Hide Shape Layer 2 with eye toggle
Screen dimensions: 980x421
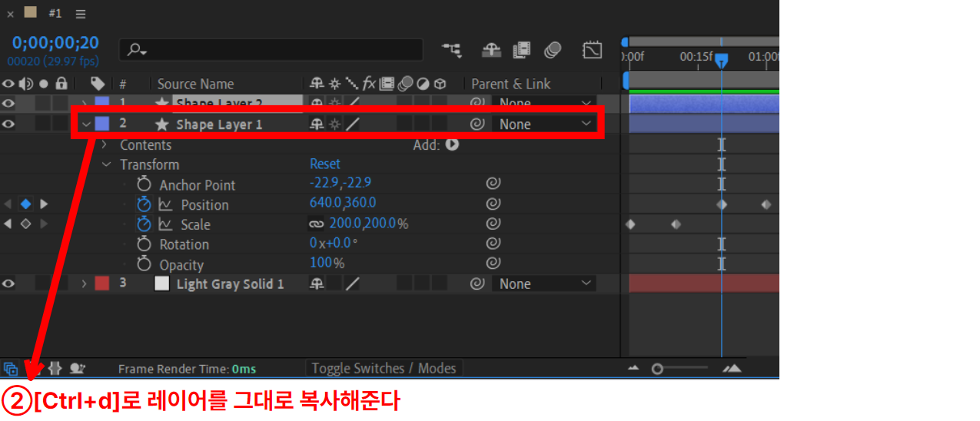(x=8, y=103)
